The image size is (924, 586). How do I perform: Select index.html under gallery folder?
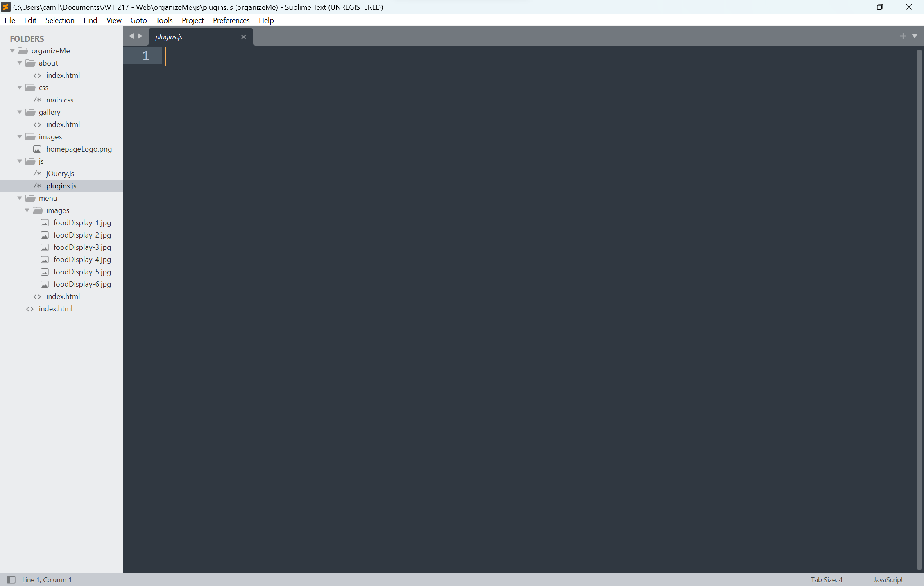pos(63,124)
